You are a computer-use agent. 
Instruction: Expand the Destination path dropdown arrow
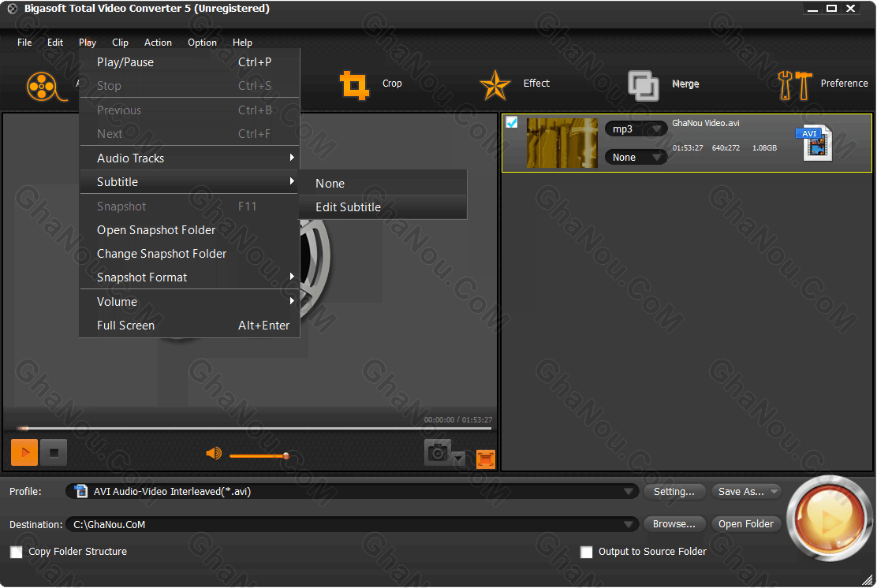(x=628, y=524)
